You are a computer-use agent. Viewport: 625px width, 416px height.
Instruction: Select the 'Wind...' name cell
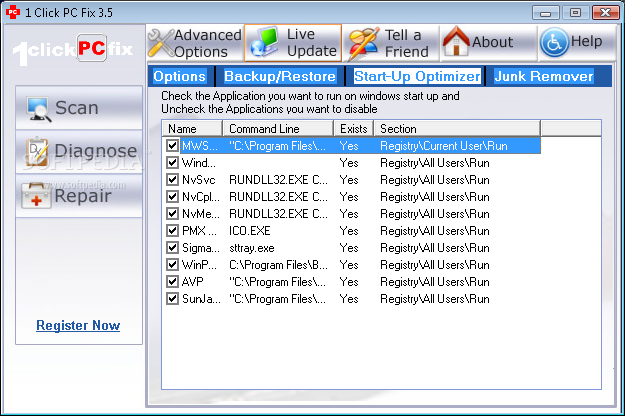point(199,163)
